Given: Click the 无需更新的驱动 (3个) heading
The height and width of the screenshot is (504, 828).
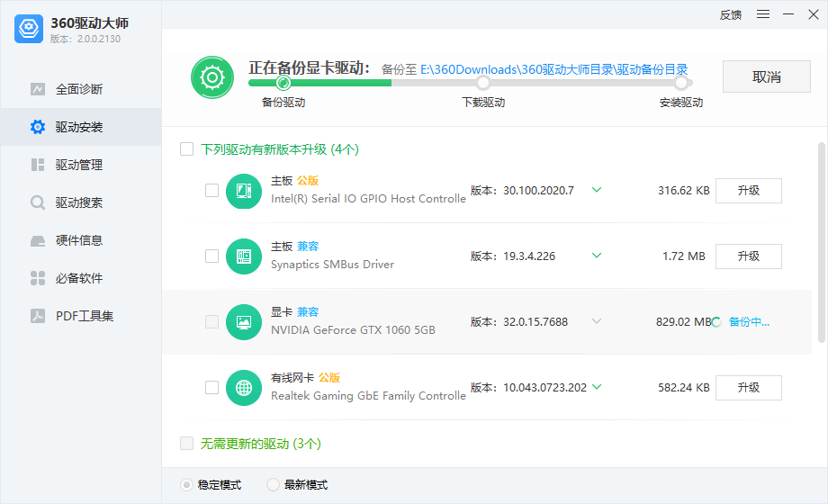Looking at the screenshot, I should coord(261,443).
